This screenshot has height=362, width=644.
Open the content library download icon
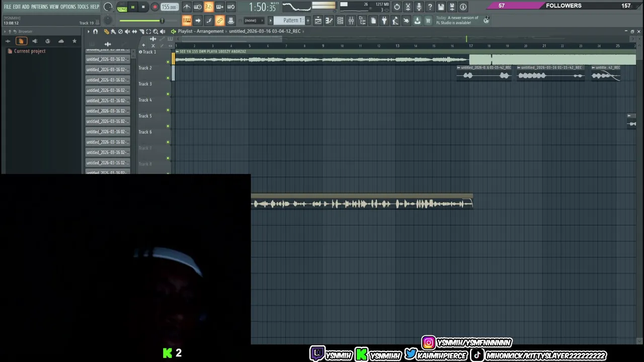[x=417, y=21]
